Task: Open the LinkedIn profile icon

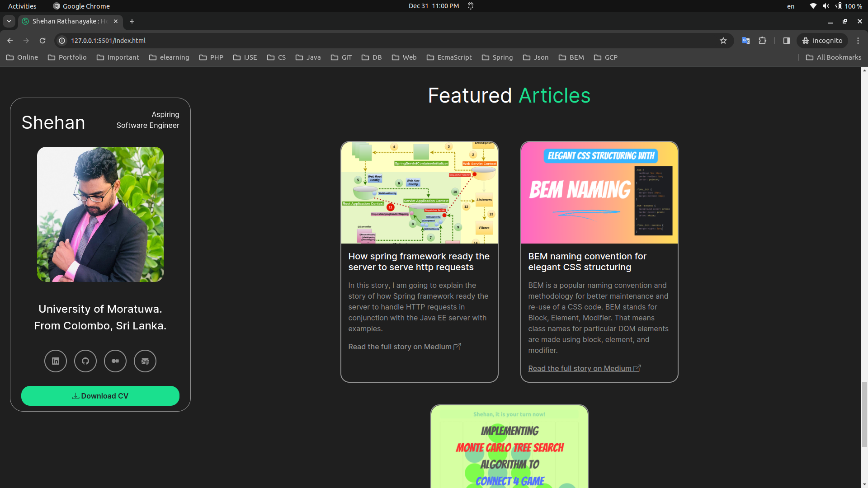Action: [x=56, y=361]
